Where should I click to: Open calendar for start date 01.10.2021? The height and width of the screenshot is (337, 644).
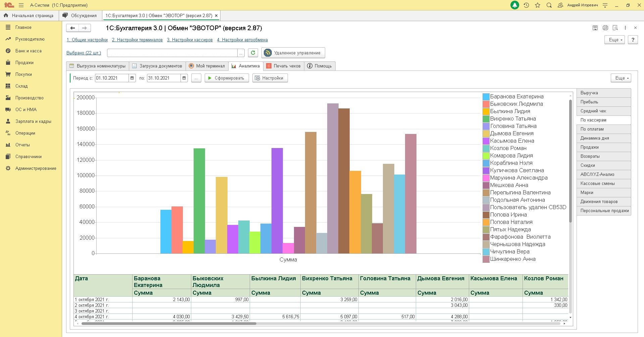[132, 78]
